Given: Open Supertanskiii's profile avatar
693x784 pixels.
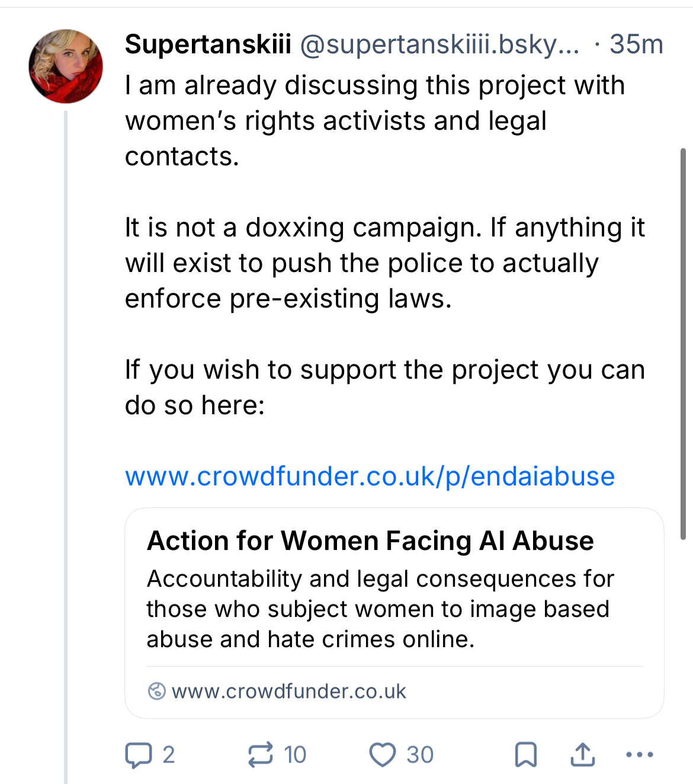Looking at the screenshot, I should click(x=66, y=66).
